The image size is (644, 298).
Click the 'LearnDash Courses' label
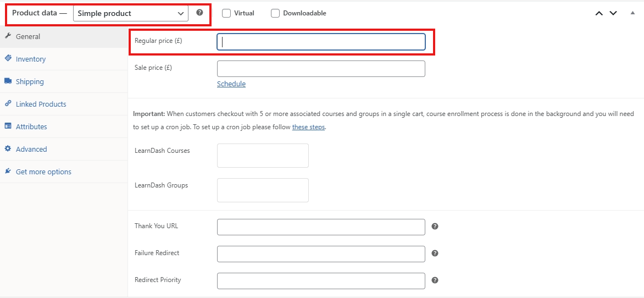click(162, 151)
